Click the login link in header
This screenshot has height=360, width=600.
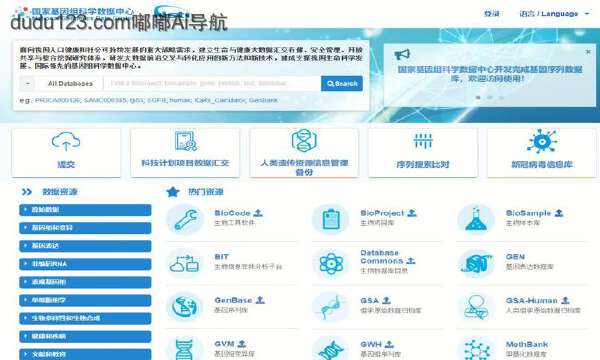point(492,14)
